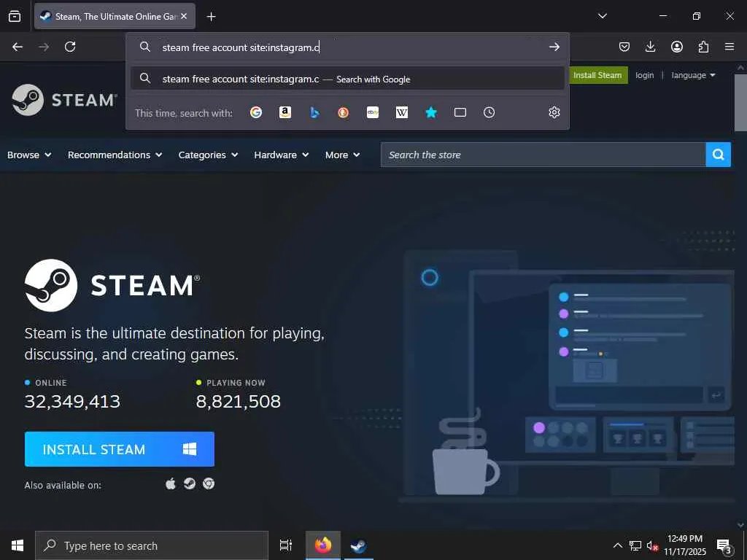Open a new tab with plus button
Image resolution: width=747 pixels, height=560 pixels.
point(211,17)
